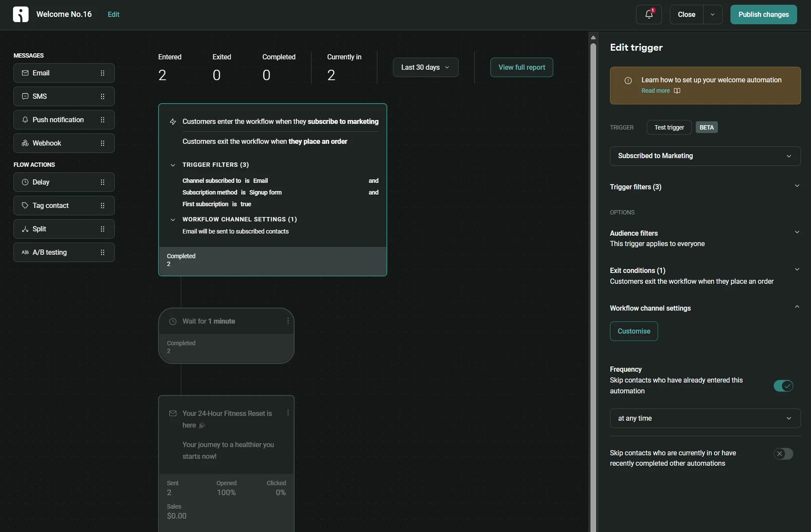Click the Delay drag handle dots
Viewport: 811px width, 532px height.
click(103, 182)
